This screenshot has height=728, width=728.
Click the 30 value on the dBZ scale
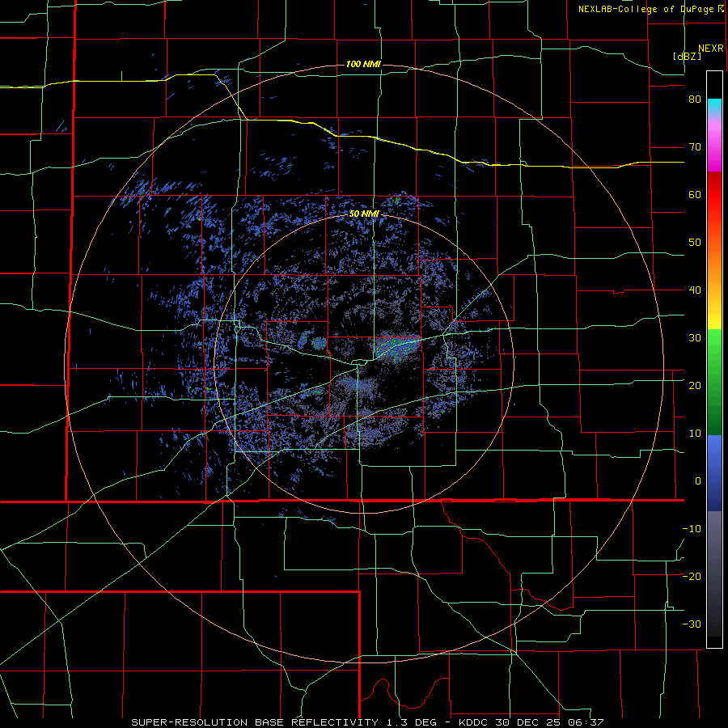point(695,338)
